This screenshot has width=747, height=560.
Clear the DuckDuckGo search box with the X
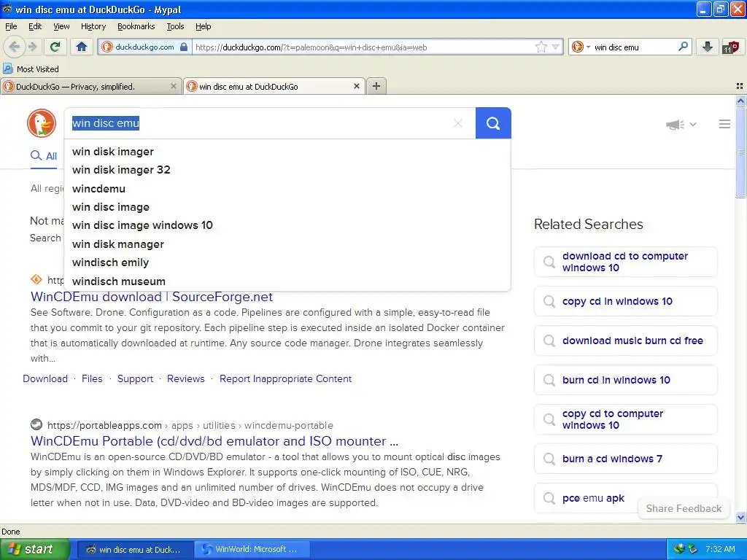[458, 123]
